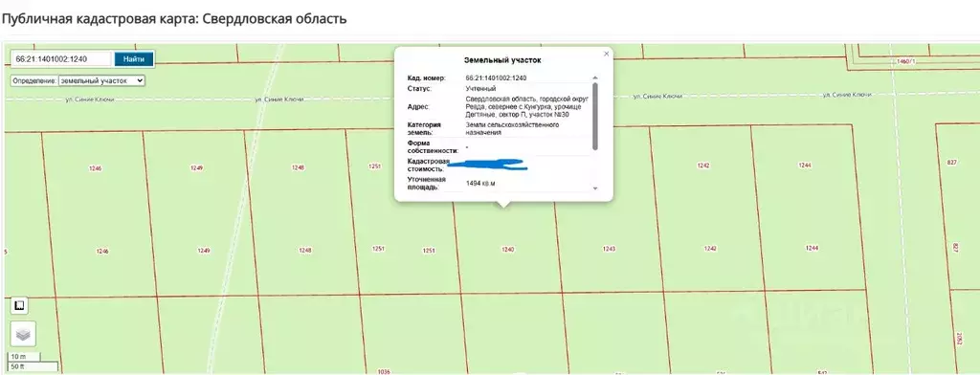980x375 pixels.
Task: Close the Земельный участок info popup
Action: [606, 54]
